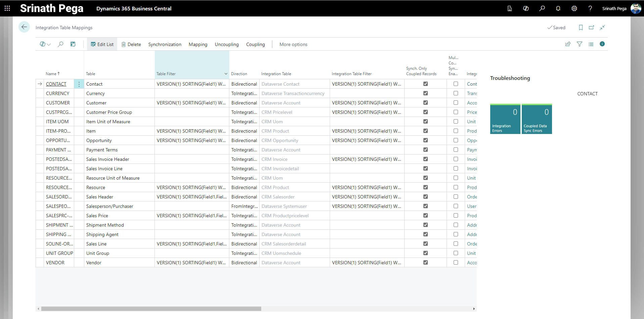Uncheck Synch. Only Coupled Records for VENDOR

pyautogui.click(x=425, y=263)
